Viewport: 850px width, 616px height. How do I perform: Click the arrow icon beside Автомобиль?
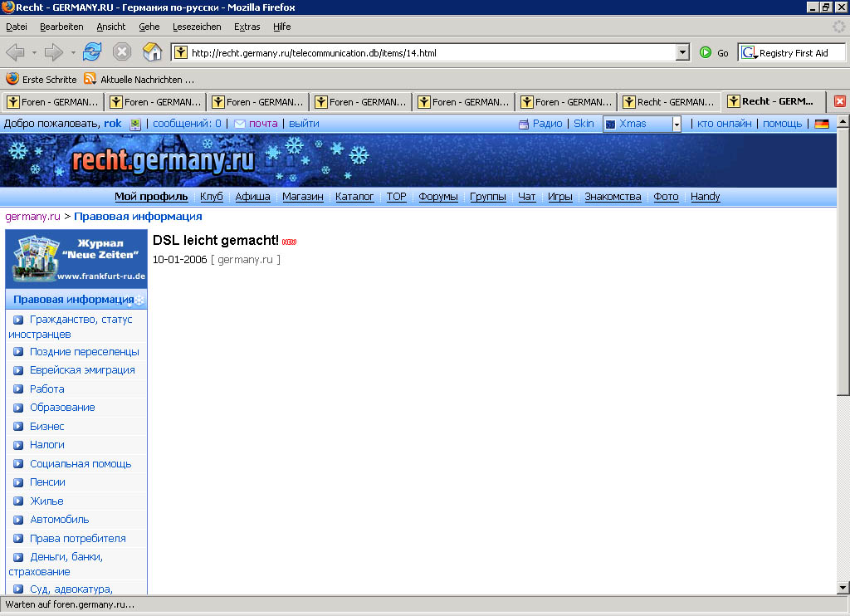18,520
